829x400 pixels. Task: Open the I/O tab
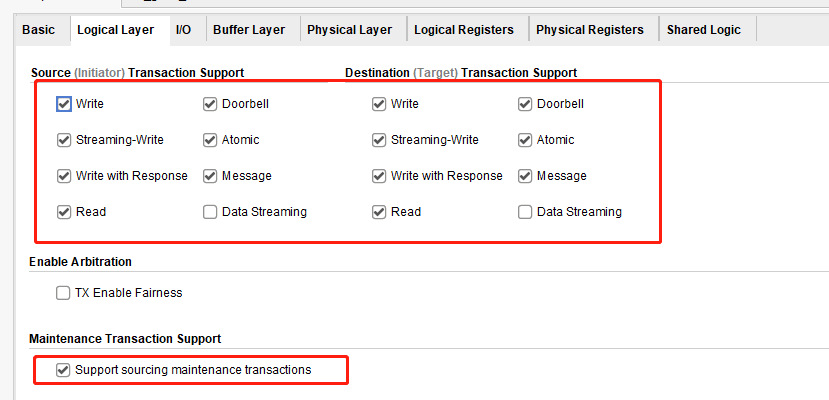tap(183, 30)
